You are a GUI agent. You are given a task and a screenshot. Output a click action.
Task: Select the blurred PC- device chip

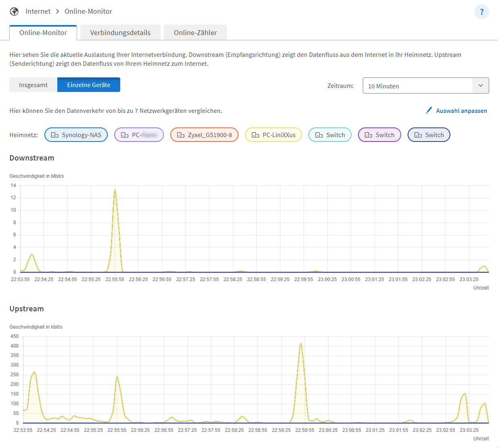click(x=139, y=135)
